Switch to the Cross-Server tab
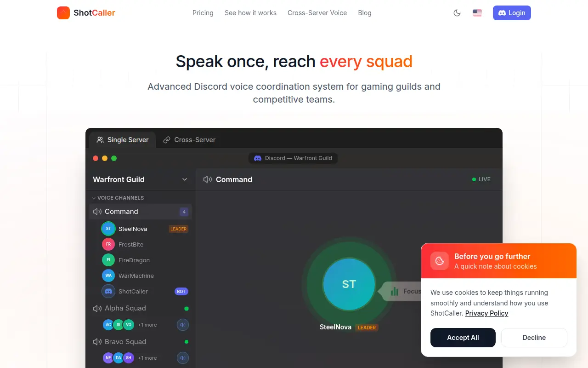The image size is (588, 368). tap(189, 140)
